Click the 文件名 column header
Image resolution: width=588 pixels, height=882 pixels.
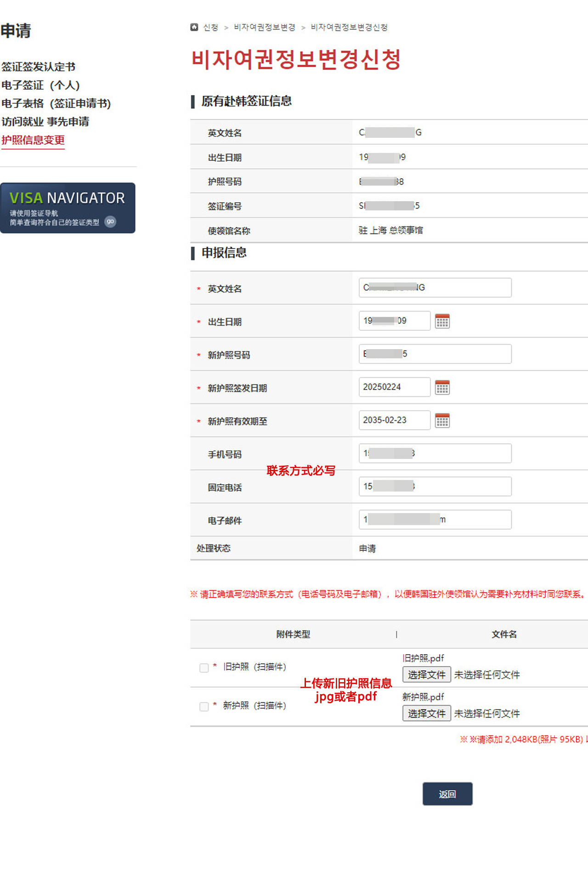[x=504, y=634]
